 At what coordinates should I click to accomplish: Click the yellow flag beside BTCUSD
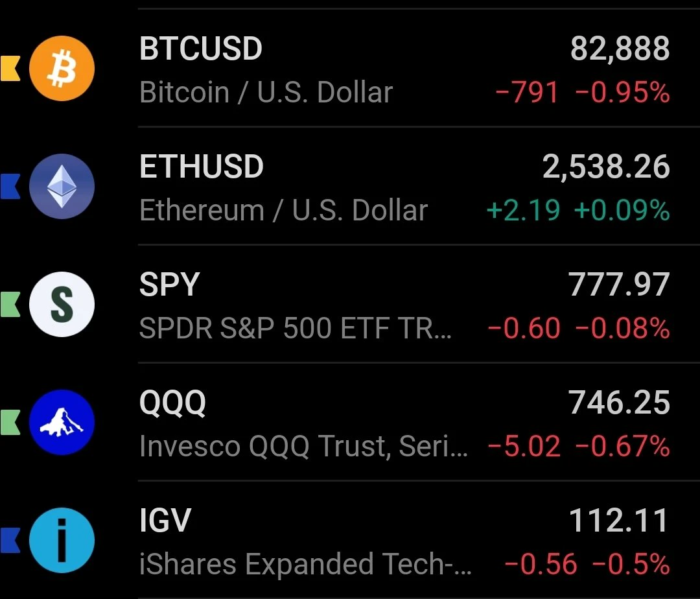coord(10,68)
